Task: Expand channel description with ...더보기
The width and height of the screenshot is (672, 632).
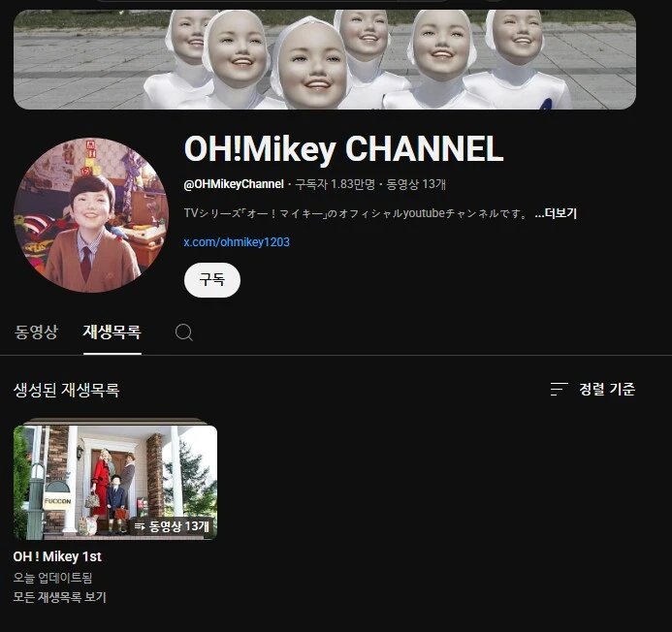Action: click(x=556, y=213)
